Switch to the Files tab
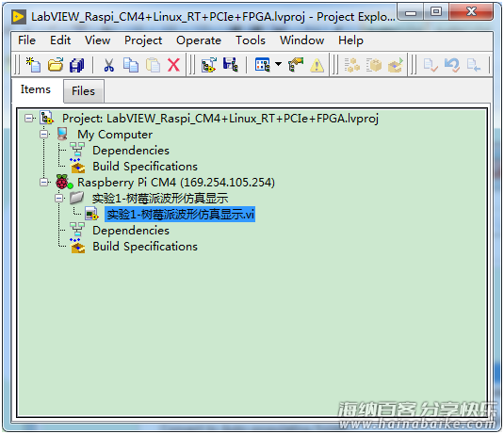The width and height of the screenshot is (504, 434). pos(84,91)
